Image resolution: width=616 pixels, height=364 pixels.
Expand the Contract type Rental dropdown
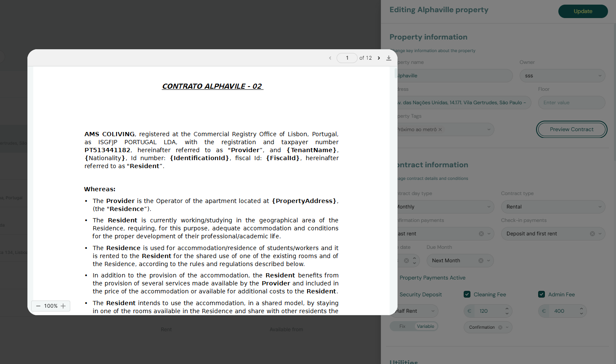(x=553, y=207)
